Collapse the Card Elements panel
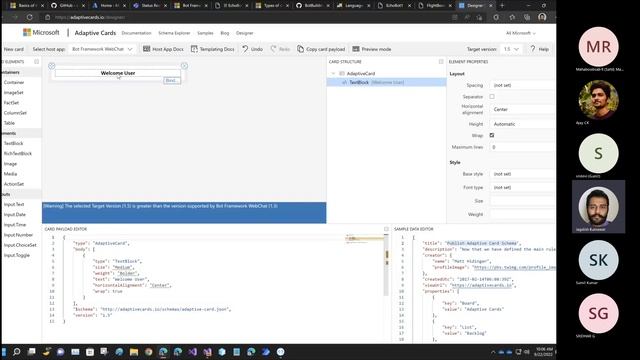 37,62
